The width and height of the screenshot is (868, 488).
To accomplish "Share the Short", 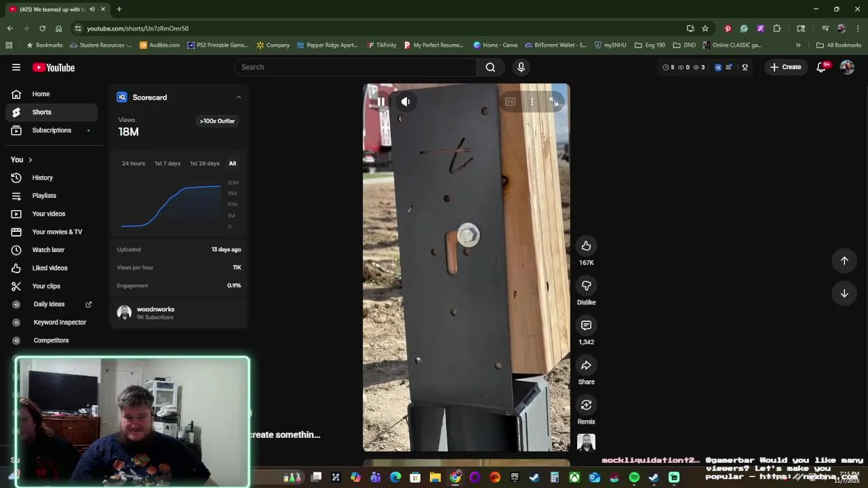I will (587, 365).
